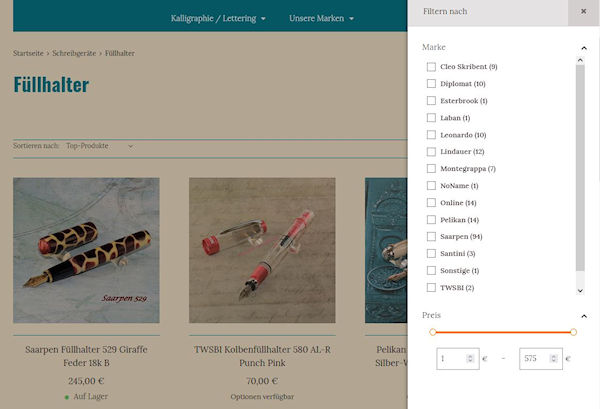Viewport: 600px width, 409px height.
Task: Click the 245,00 € price text
Action: coord(86,381)
